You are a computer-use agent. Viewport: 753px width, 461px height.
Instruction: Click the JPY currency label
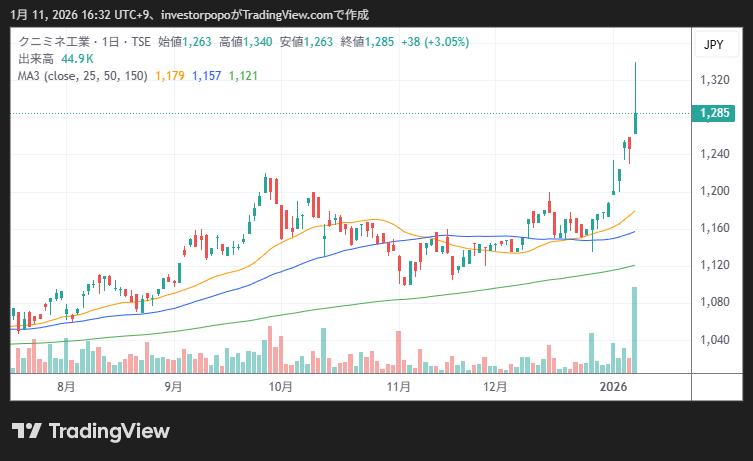click(x=713, y=45)
